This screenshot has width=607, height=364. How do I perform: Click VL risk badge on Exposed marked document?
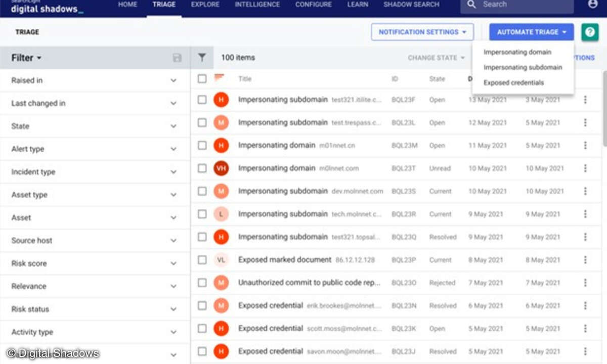pos(221,260)
